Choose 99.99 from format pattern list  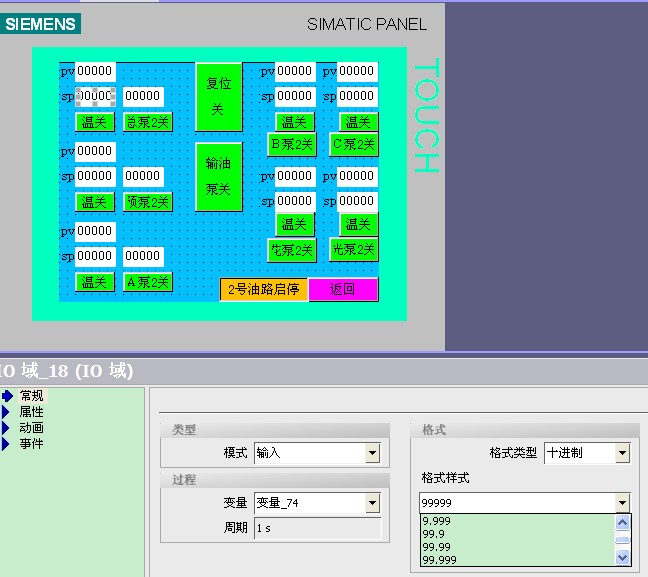[x=436, y=547]
